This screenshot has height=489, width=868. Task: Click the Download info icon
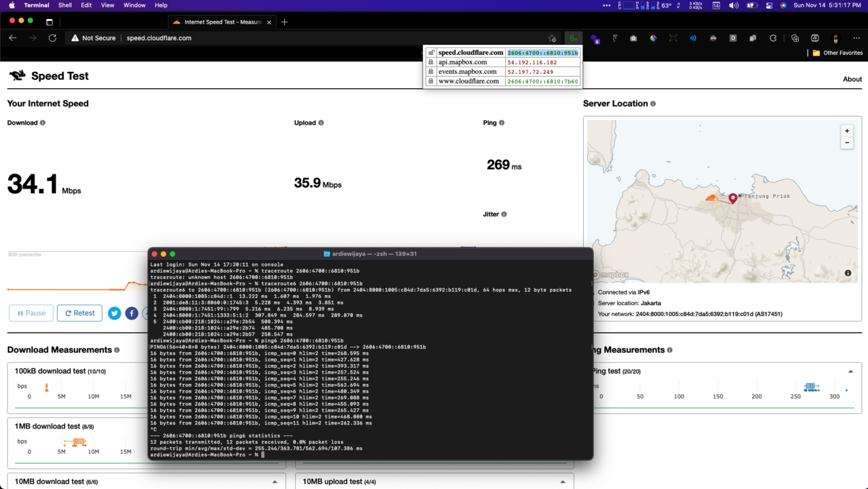(x=43, y=123)
